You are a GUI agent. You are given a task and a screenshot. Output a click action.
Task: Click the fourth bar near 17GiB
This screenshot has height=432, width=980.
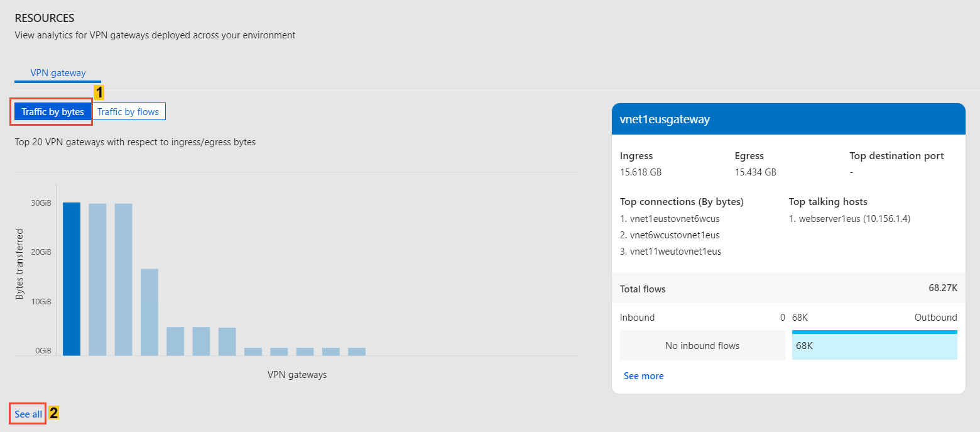tap(150, 312)
